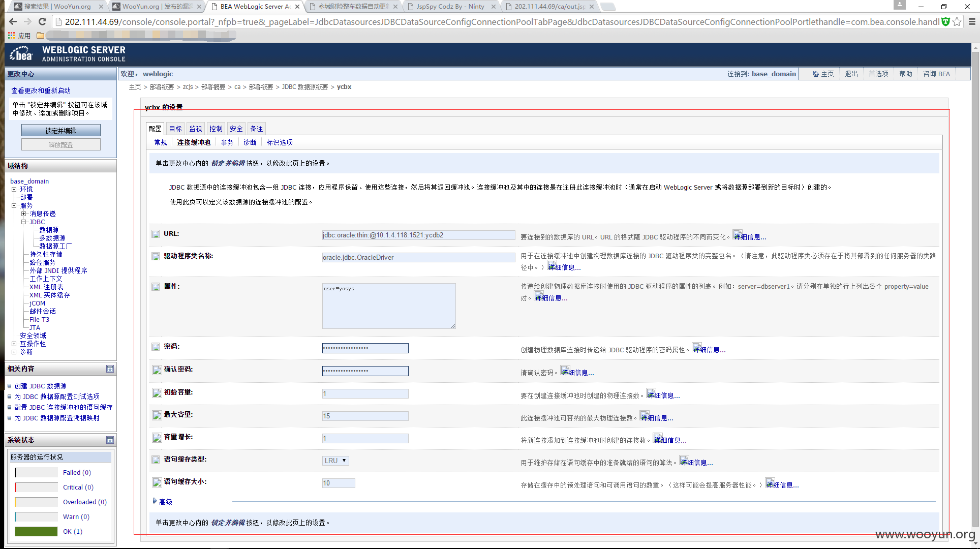Click 创建 JDBC 数据源 link
980x549 pixels.
40,386
